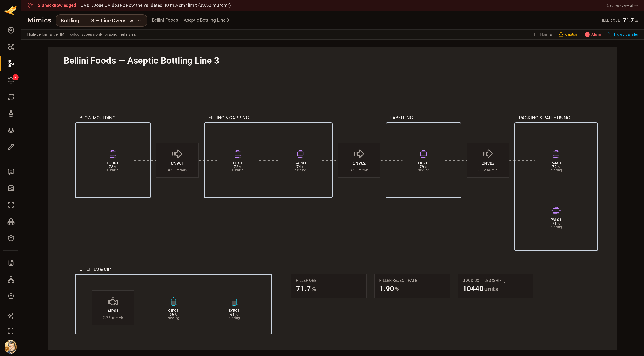Click the High-performance HMI note text
Image resolution: width=644 pixels, height=356 pixels.
pyautogui.click(x=81, y=34)
